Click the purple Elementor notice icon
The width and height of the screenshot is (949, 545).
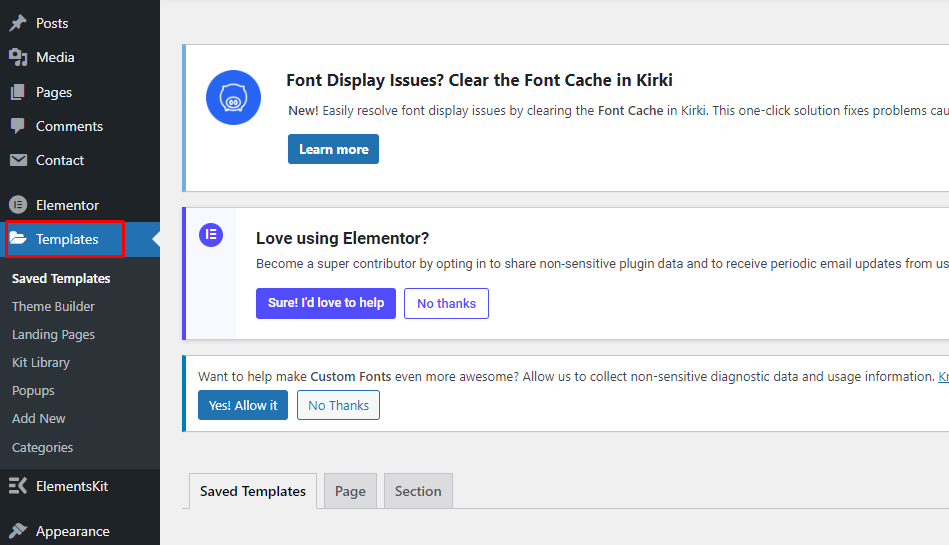point(211,234)
